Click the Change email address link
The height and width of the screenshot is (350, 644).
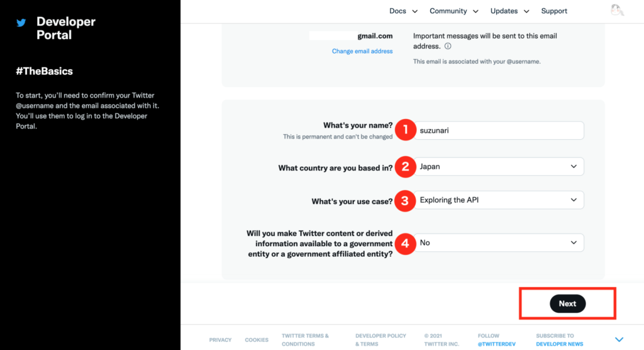pyautogui.click(x=362, y=52)
